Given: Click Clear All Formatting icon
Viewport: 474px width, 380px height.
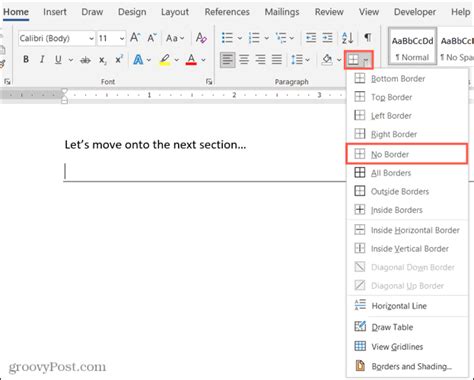Looking at the screenshot, I should [201, 38].
